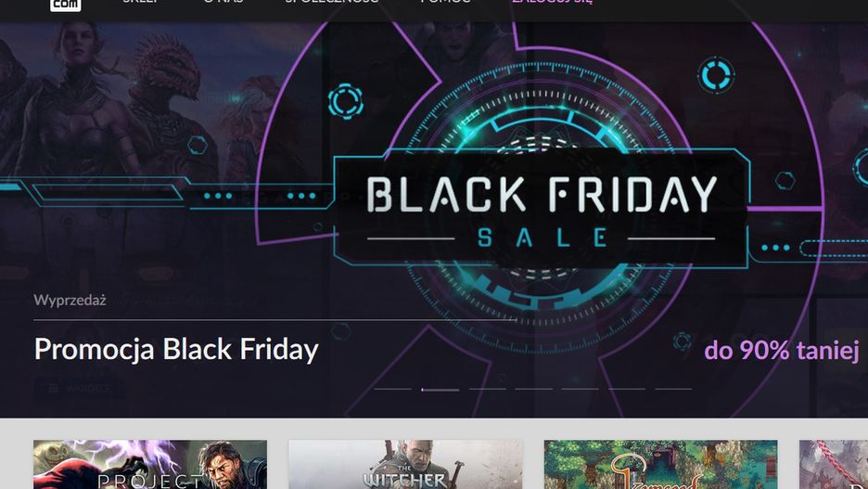Select the second, active carousel slide indicator

tap(440, 389)
